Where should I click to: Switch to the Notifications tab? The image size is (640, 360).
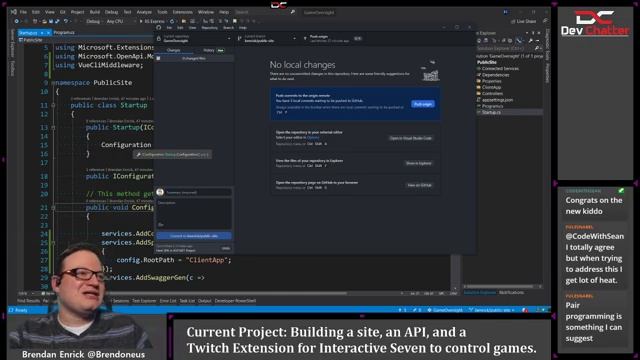pyautogui.click(x=511, y=293)
